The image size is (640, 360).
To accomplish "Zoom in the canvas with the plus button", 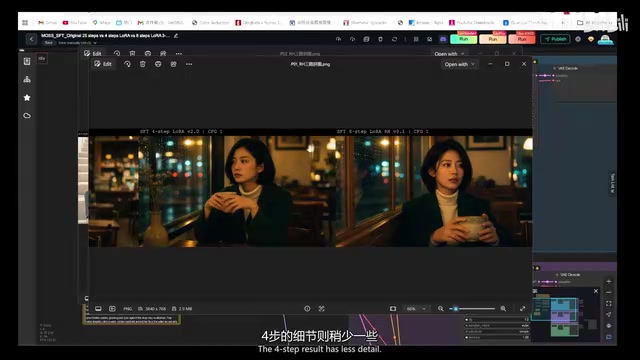I will coord(609,282).
